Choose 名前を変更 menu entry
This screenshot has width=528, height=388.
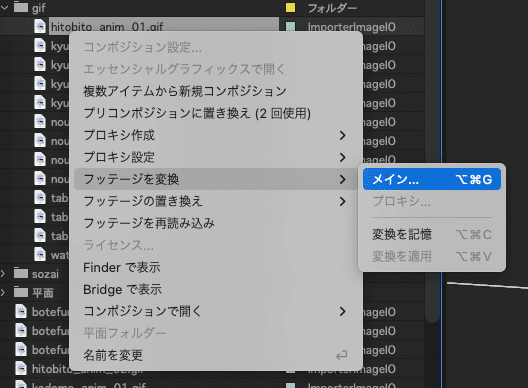pyautogui.click(x=216, y=355)
